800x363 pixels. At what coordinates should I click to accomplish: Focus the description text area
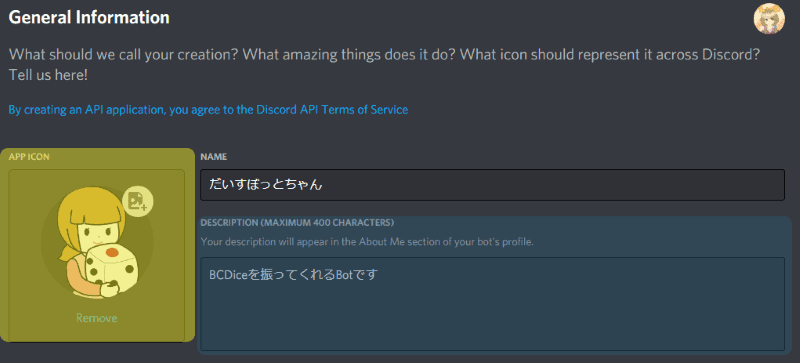click(x=492, y=304)
